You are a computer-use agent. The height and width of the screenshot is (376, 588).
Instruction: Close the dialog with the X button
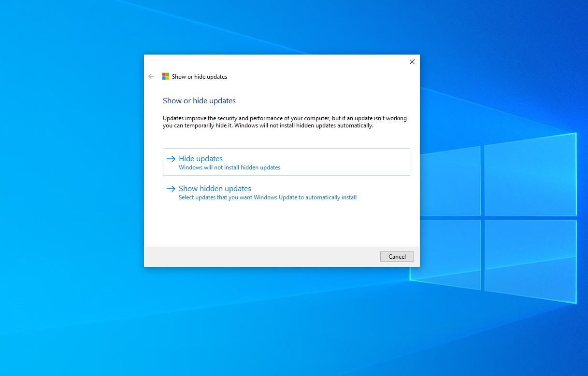tap(412, 62)
